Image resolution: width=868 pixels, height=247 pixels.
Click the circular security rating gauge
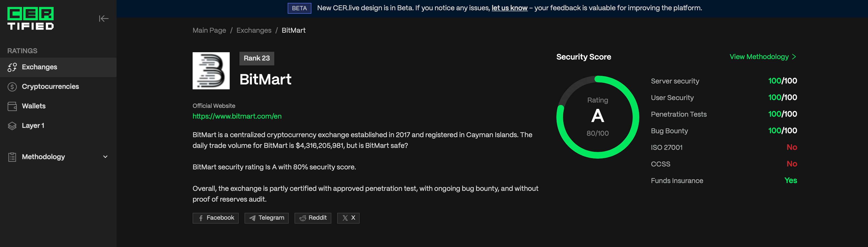597,117
